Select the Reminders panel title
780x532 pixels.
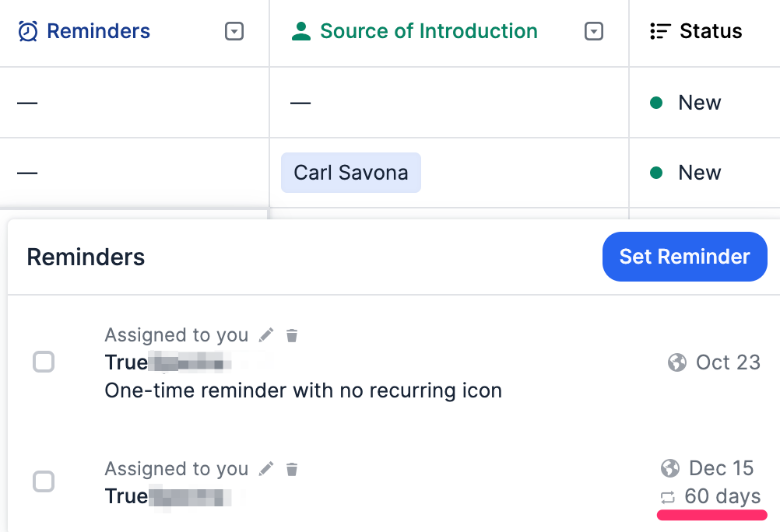click(x=86, y=257)
